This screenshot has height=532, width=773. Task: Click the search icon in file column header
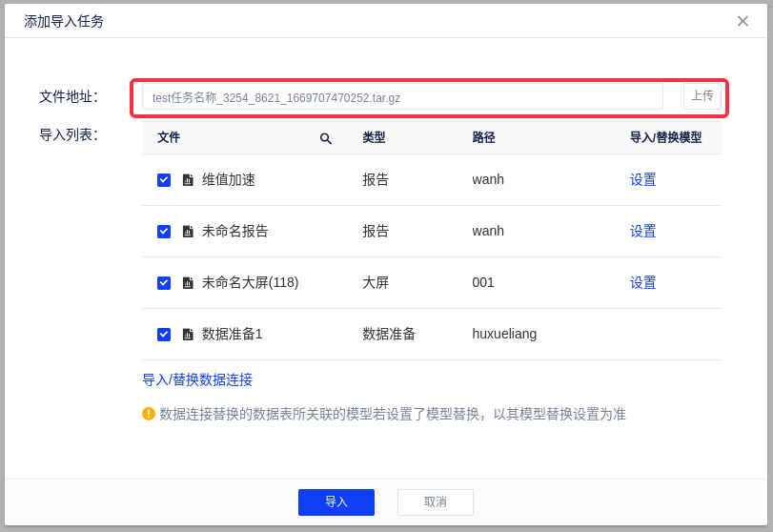pos(325,138)
